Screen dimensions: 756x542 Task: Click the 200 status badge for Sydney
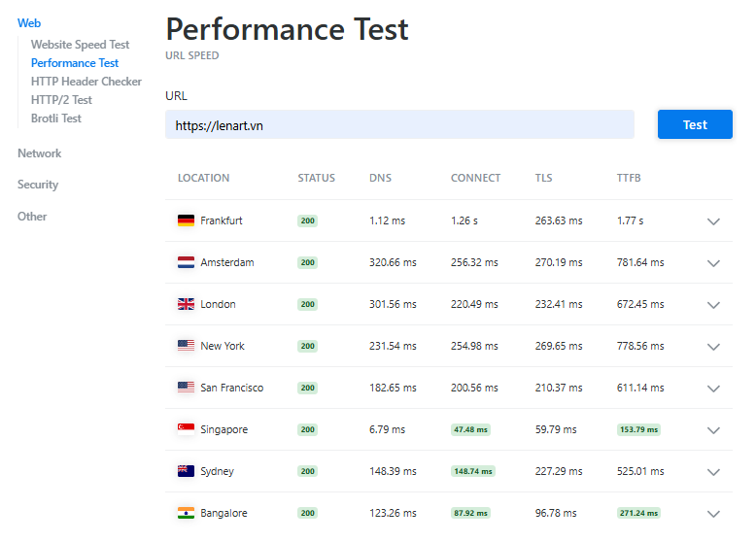click(x=308, y=471)
